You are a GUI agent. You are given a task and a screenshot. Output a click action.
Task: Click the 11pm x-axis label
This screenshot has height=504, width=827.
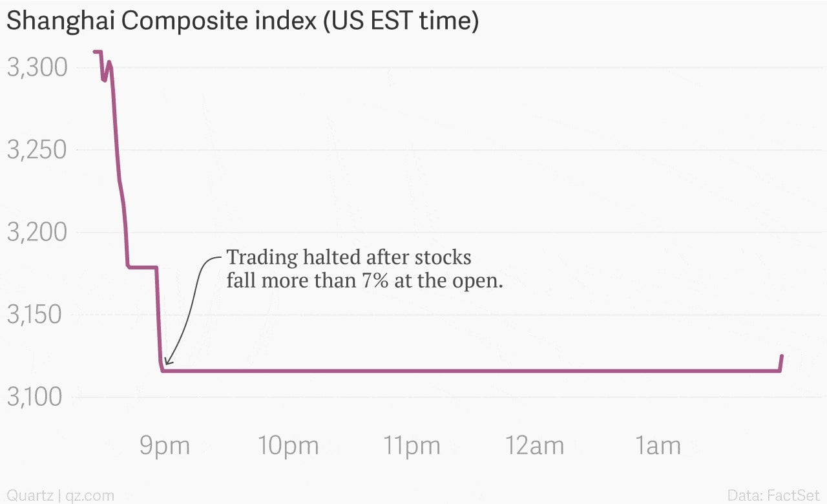(x=412, y=446)
